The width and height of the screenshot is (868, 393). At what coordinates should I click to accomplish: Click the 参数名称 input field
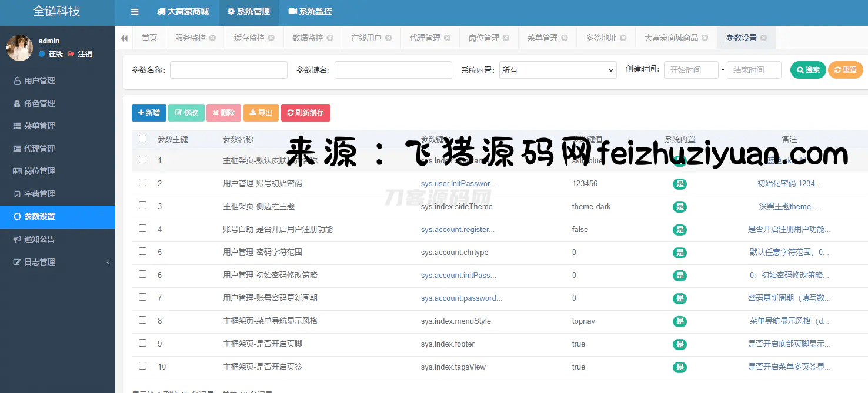(228, 70)
